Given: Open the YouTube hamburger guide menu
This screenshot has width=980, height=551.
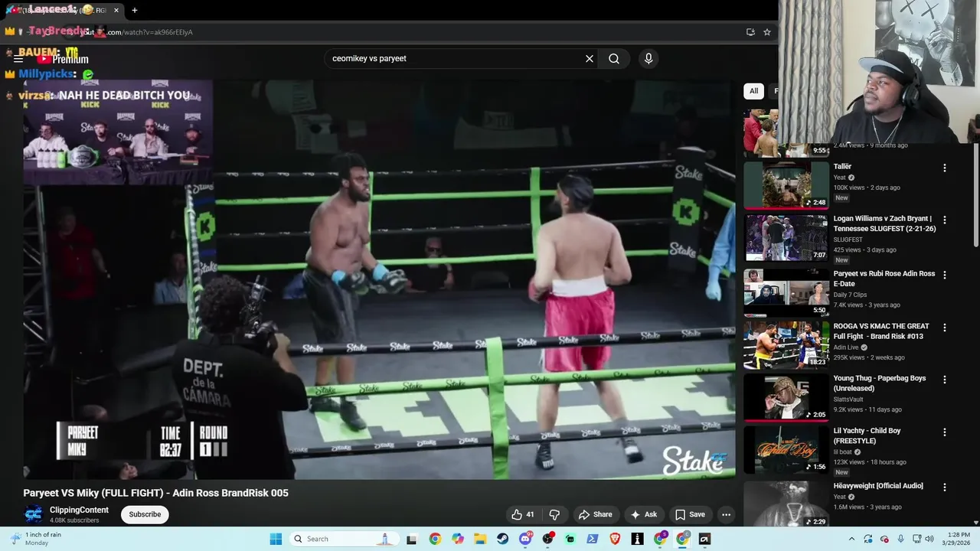Looking at the screenshot, I should coord(18,59).
